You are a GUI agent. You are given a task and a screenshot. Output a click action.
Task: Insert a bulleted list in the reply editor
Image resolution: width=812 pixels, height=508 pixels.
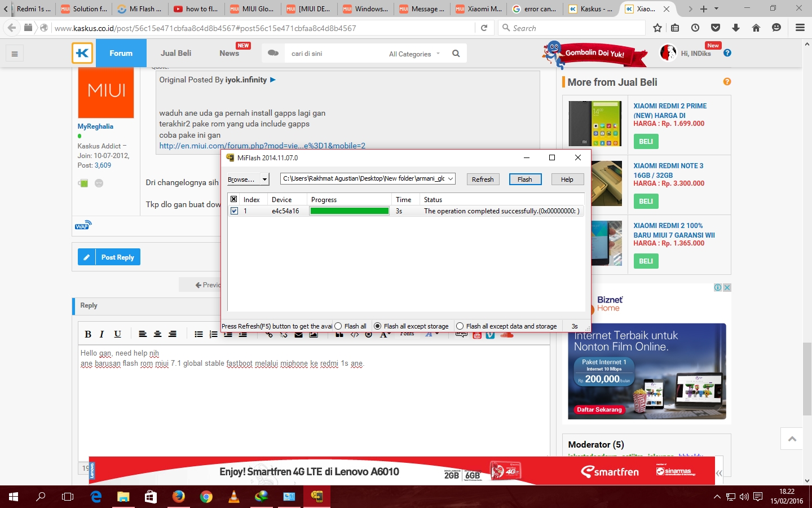coord(198,334)
